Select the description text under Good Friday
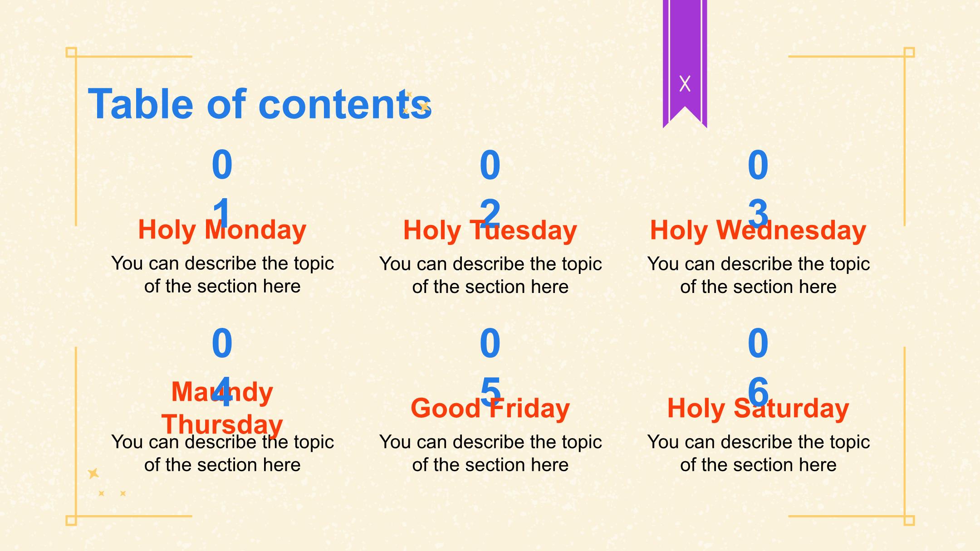This screenshot has height=551, width=980. point(490,453)
